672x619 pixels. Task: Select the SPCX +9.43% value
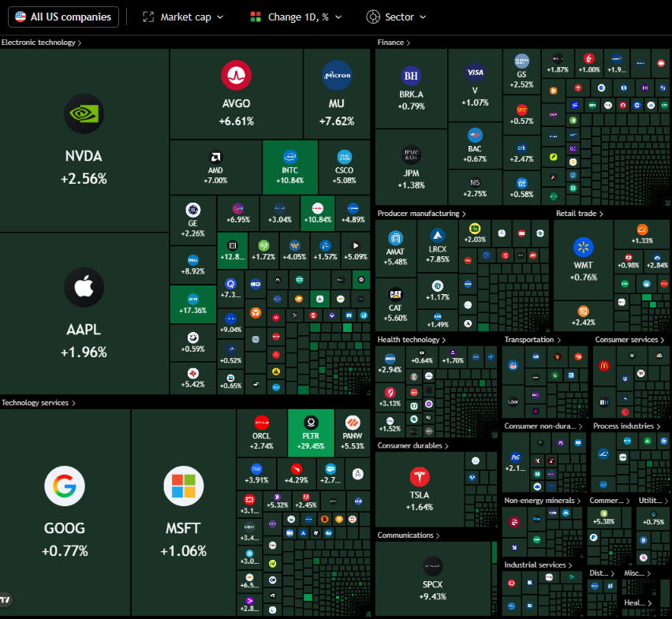[x=432, y=596]
